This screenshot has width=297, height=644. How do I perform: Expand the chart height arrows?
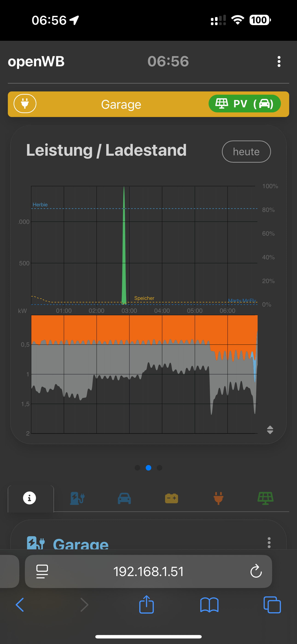[x=270, y=430]
